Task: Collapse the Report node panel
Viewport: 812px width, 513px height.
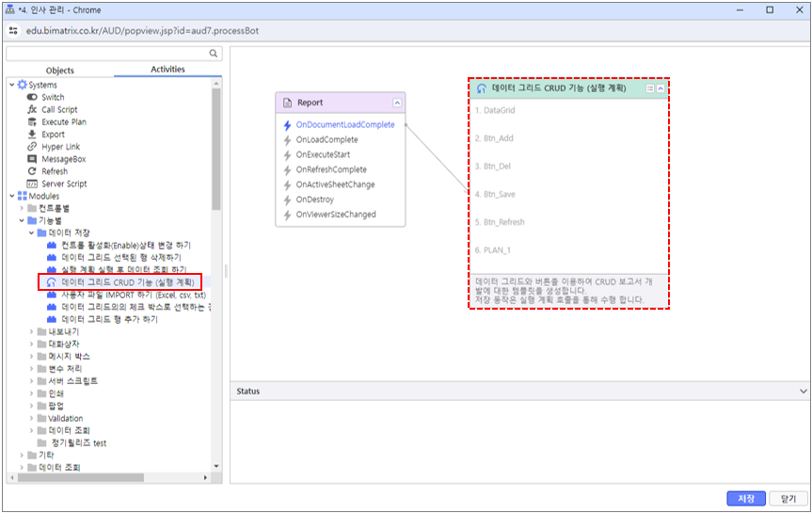Action: pyautogui.click(x=397, y=103)
